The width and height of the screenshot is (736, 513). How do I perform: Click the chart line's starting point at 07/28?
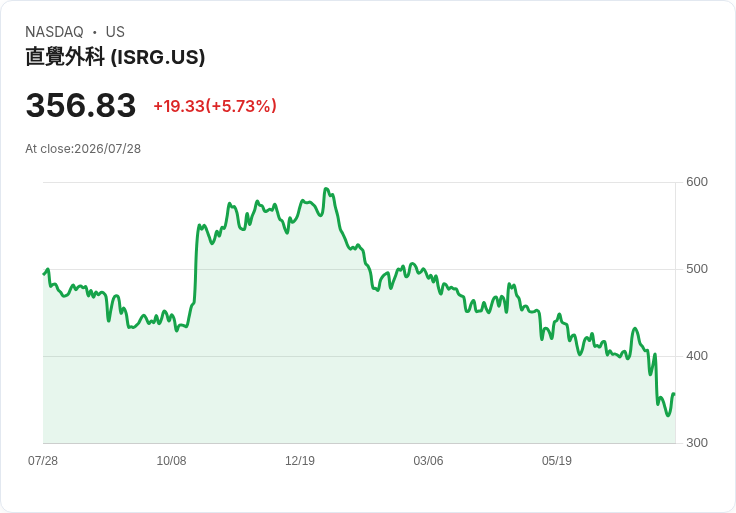tap(44, 274)
